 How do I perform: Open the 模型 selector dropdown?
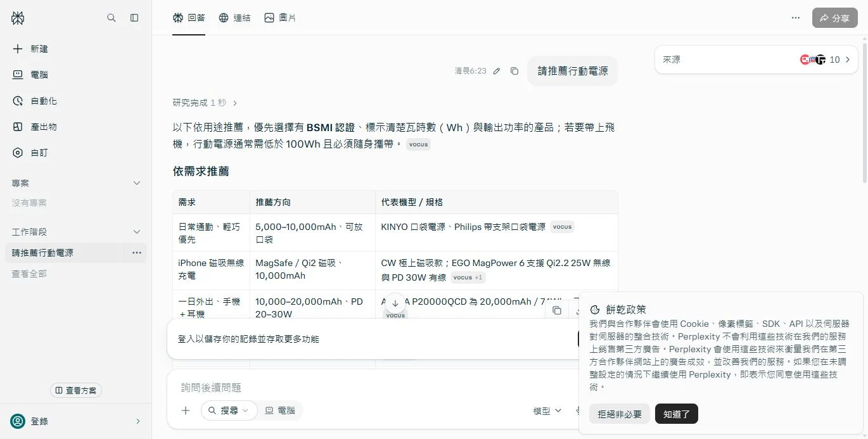(547, 411)
